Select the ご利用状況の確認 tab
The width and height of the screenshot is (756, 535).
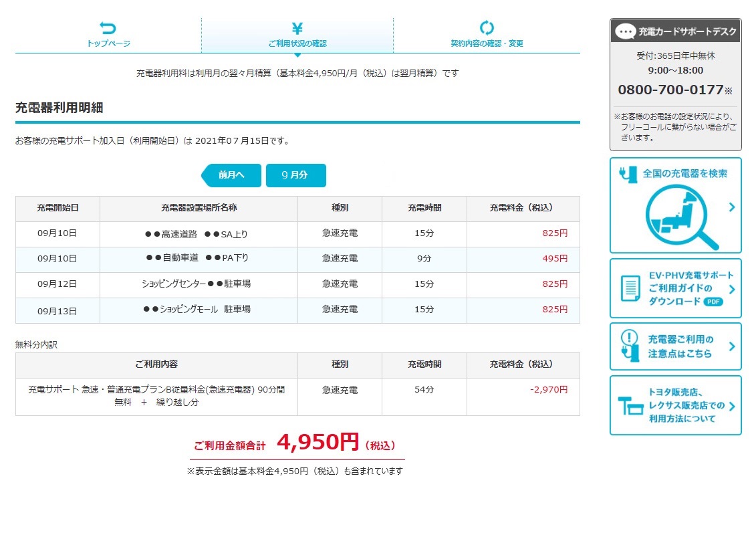pyautogui.click(x=297, y=35)
